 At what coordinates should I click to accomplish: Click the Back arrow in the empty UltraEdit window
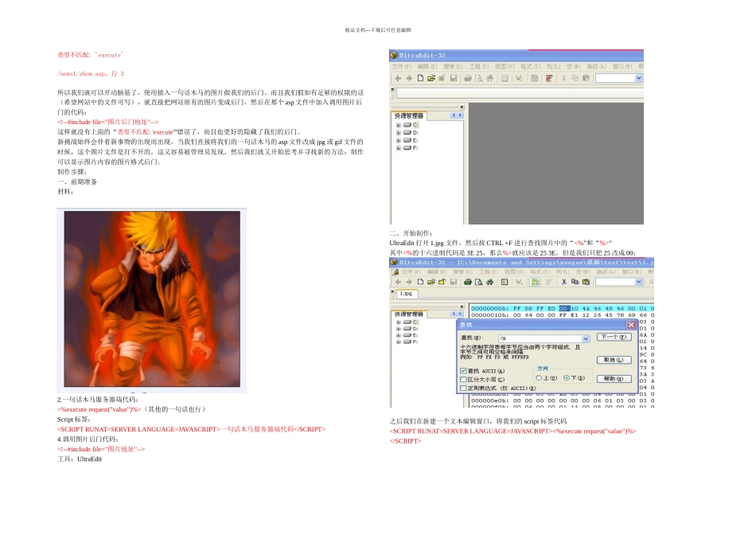(398, 78)
